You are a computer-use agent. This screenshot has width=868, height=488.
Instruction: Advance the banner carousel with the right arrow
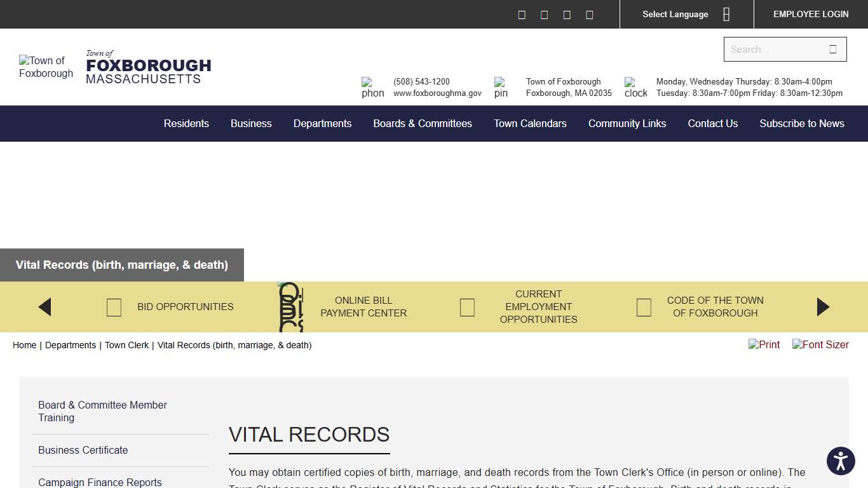(x=823, y=307)
